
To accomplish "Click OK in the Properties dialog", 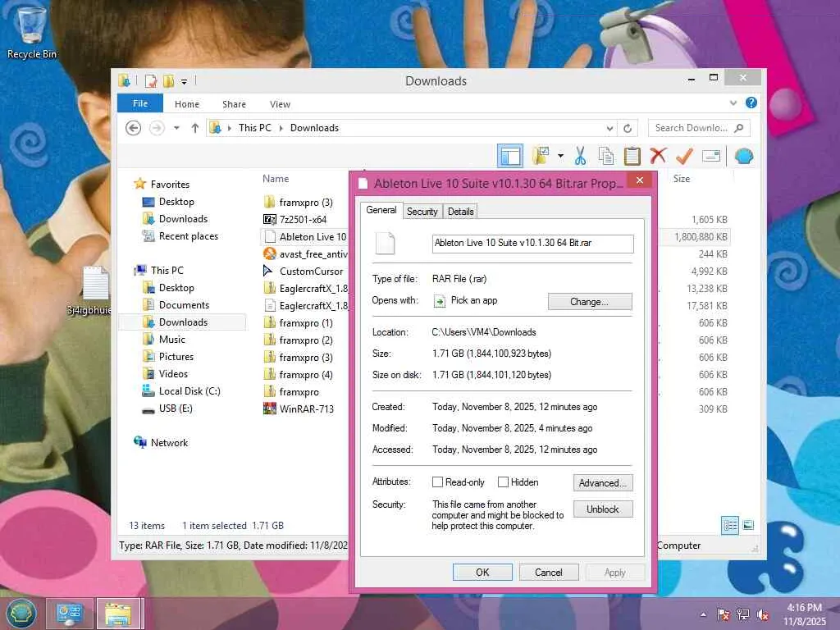I will pos(482,572).
